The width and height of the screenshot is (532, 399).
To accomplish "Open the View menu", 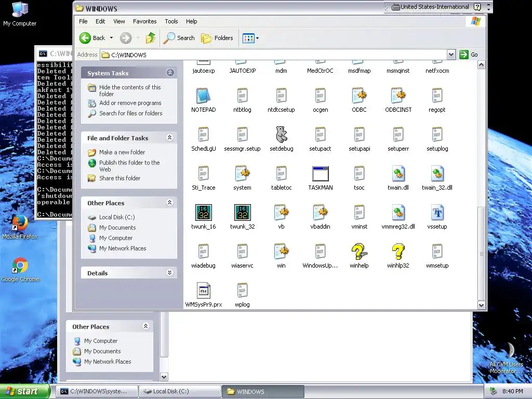I will [x=119, y=21].
